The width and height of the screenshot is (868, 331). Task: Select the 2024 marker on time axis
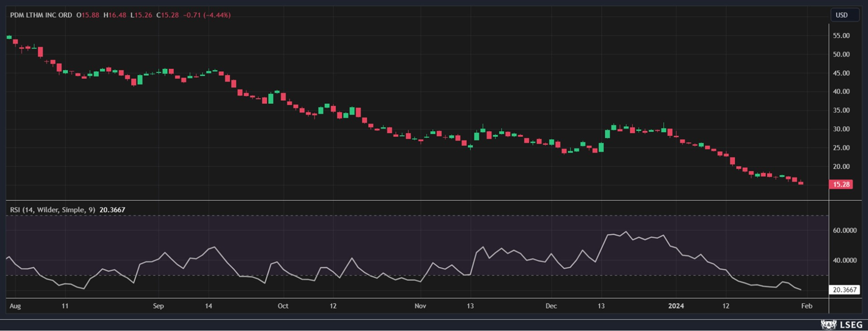click(x=676, y=306)
